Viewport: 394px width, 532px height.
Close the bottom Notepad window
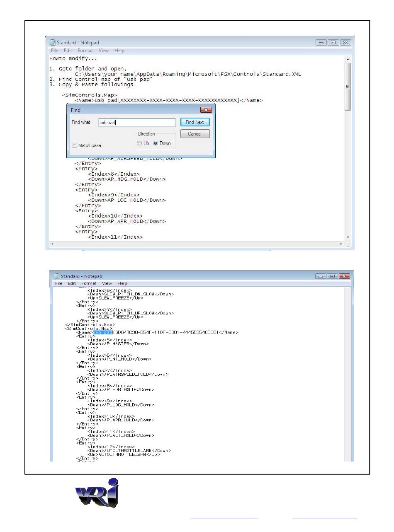[x=344, y=276]
